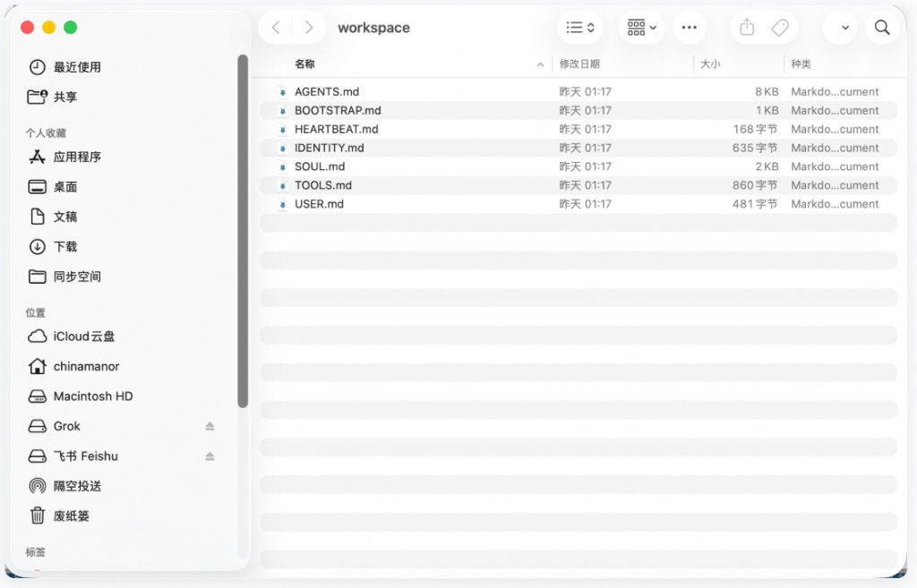
Task: Select iCloud云盘 in sidebar
Action: [x=83, y=337]
